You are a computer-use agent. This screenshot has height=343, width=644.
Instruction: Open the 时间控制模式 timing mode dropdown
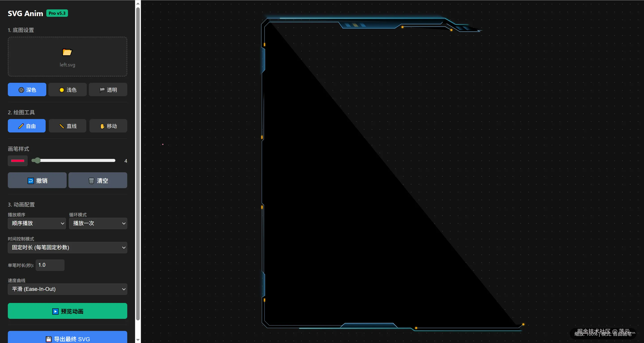click(68, 247)
